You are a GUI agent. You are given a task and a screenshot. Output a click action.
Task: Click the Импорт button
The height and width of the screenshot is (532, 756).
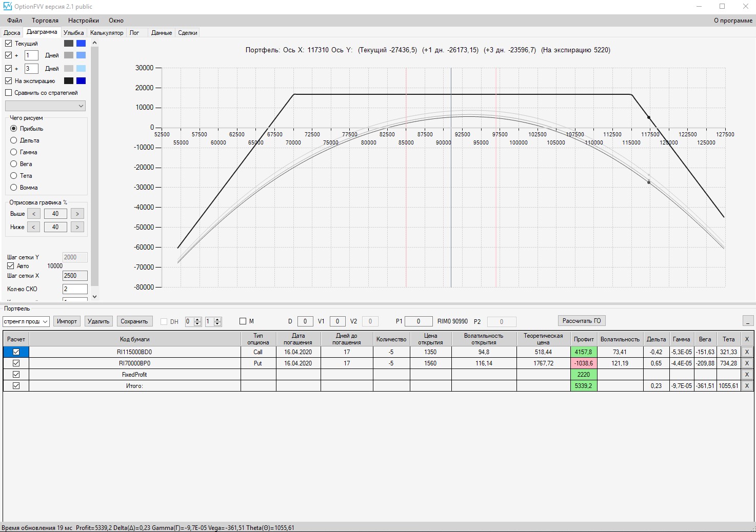(67, 321)
